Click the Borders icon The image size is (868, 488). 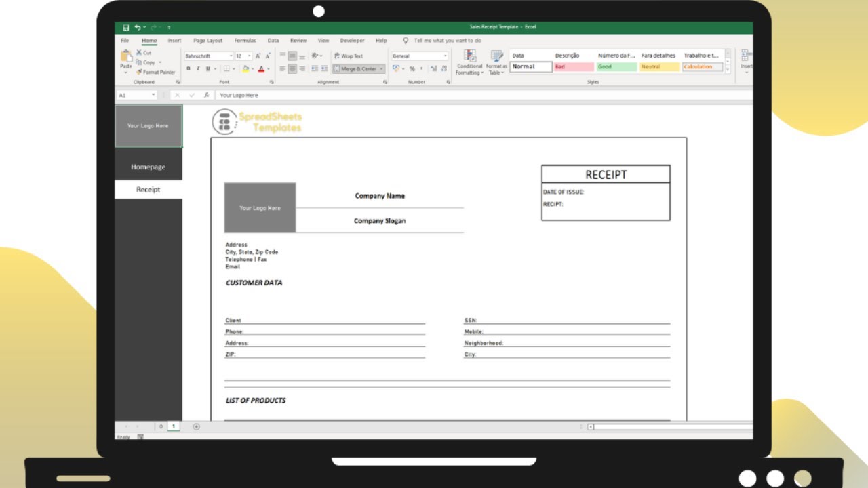pos(226,69)
